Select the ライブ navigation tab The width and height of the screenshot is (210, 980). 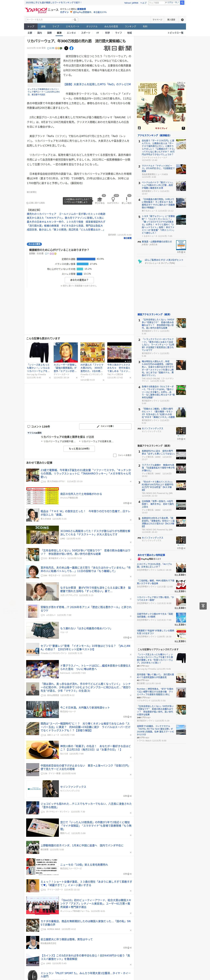pyautogui.click(x=56, y=27)
